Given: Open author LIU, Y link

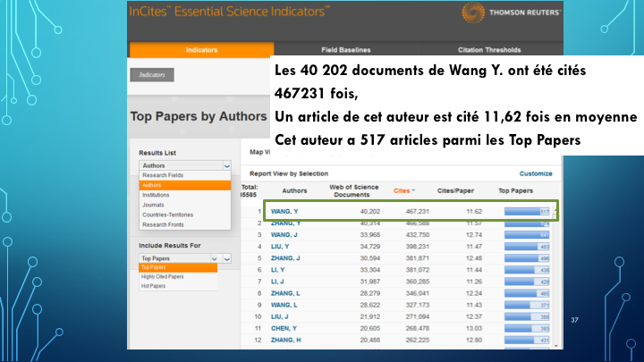Looking at the screenshot, I should point(280,247).
